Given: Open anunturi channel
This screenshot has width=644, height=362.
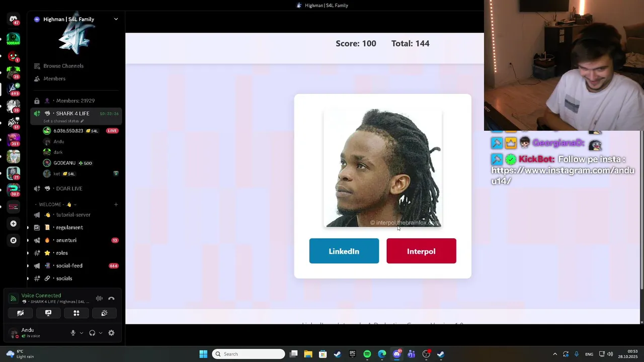Looking at the screenshot, I should (x=76, y=240).
